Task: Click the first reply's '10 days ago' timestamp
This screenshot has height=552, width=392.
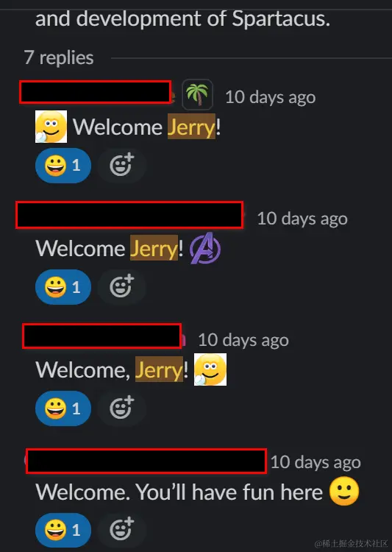Action: pos(270,97)
